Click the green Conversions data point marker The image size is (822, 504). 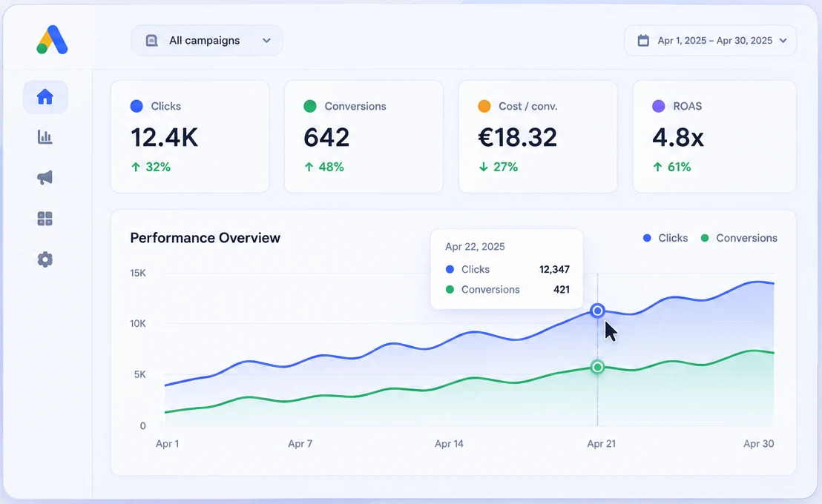tap(597, 367)
